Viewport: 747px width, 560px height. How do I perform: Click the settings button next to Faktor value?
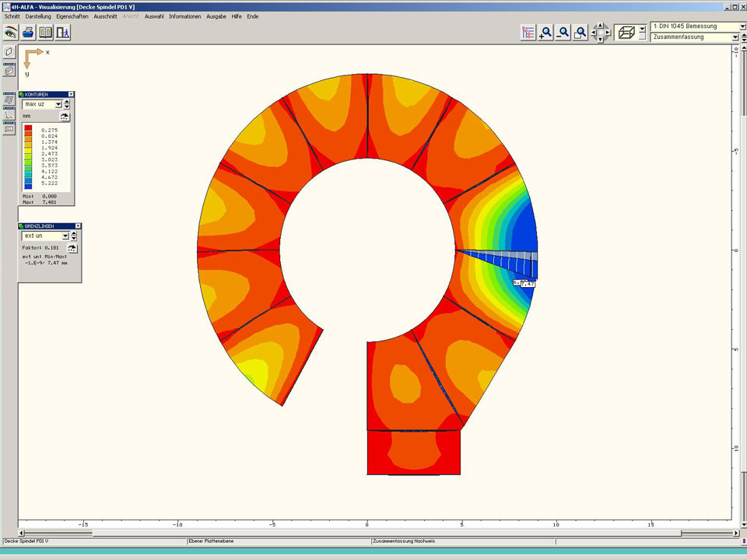72,248
